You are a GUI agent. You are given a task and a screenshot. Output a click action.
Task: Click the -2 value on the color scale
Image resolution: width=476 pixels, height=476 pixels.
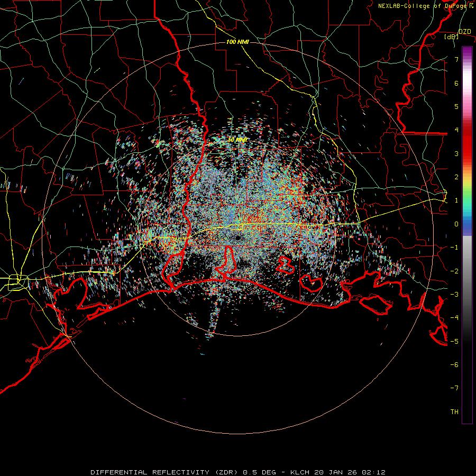coord(454,271)
